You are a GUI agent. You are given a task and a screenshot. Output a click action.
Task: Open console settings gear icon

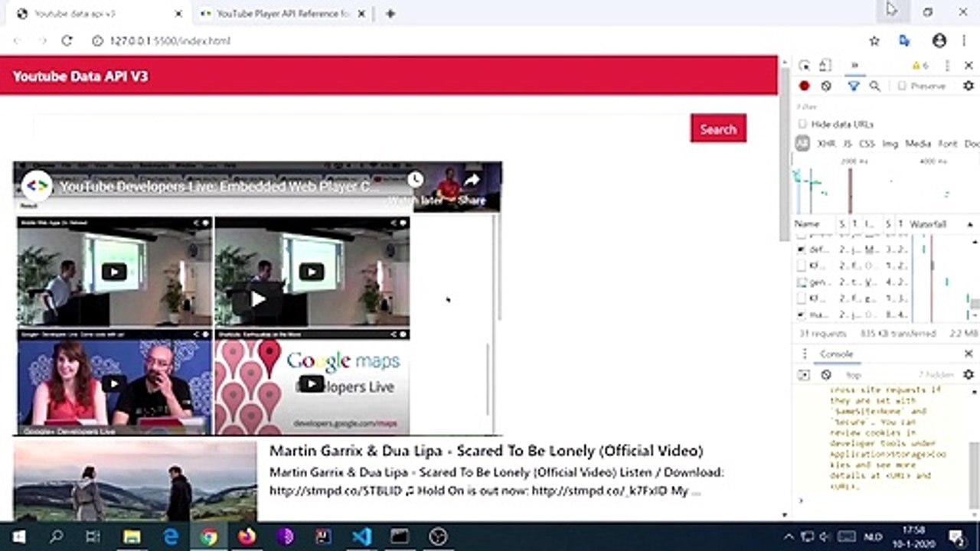(x=969, y=375)
